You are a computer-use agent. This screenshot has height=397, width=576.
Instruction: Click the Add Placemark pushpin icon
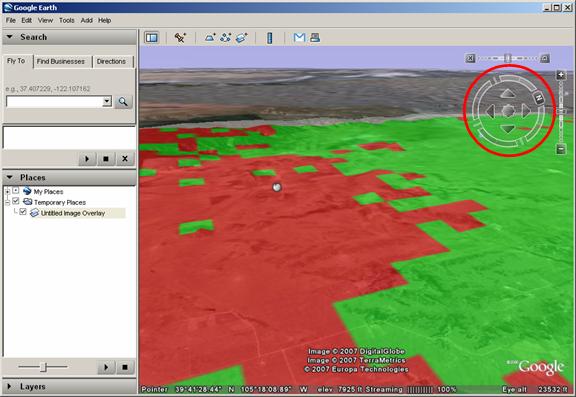pyautogui.click(x=180, y=37)
